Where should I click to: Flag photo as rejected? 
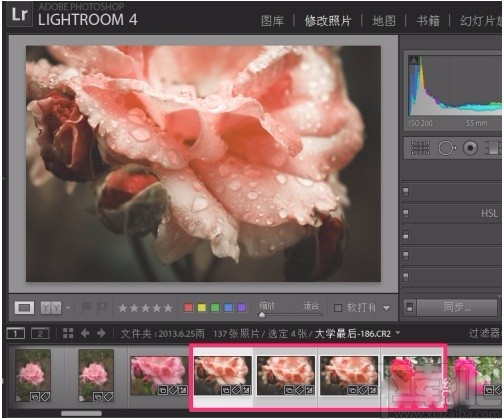pos(102,307)
